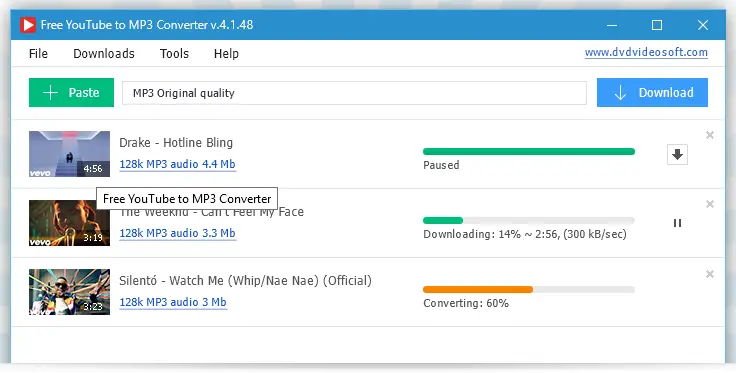Resume the Drake Hotline Bling download arrow
This screenshot has width=736, height=373.
pyautogui.click(x=677, y=154)
